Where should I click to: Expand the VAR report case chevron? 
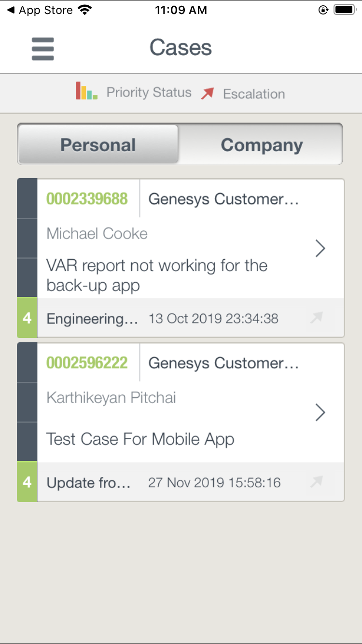[x=320, y=249]
